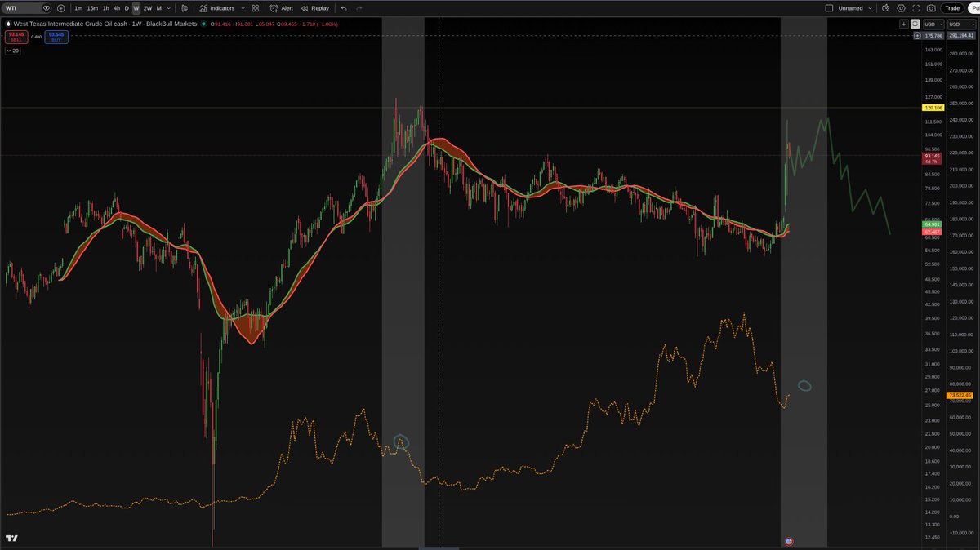The image size is (980, 550).
Task: Select the 15m timeframe
Action: [x=92, y=8]
